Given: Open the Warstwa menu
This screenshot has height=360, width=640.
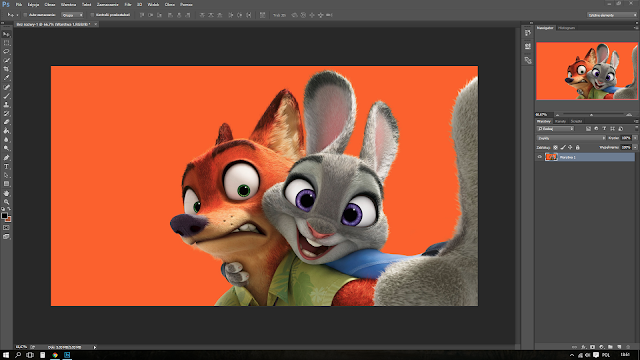Looking at the screenshot, I should point(68,4).
